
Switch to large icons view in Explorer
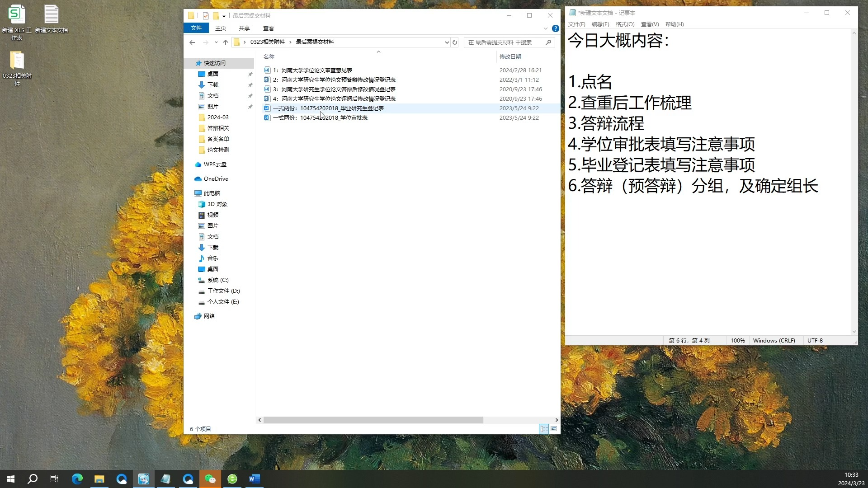(x=554, y=429)
